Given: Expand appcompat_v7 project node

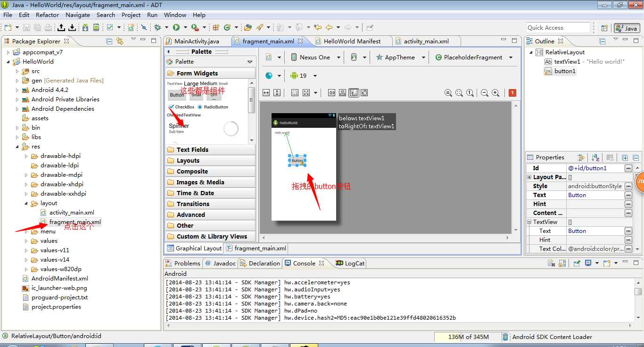Looking at the screenshot, I should 8,52.
